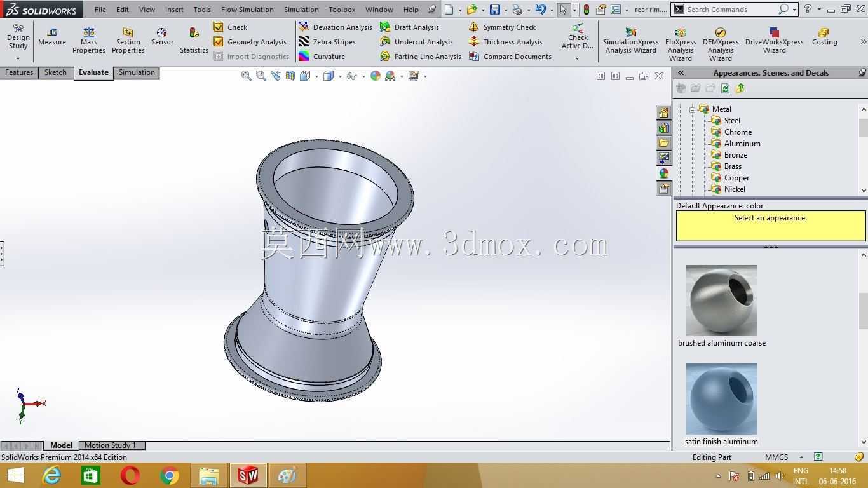Open Internet Explorer from taskbar
This screenshot has height=488, width=868.
pyautogui.click(x=51, y=475)
